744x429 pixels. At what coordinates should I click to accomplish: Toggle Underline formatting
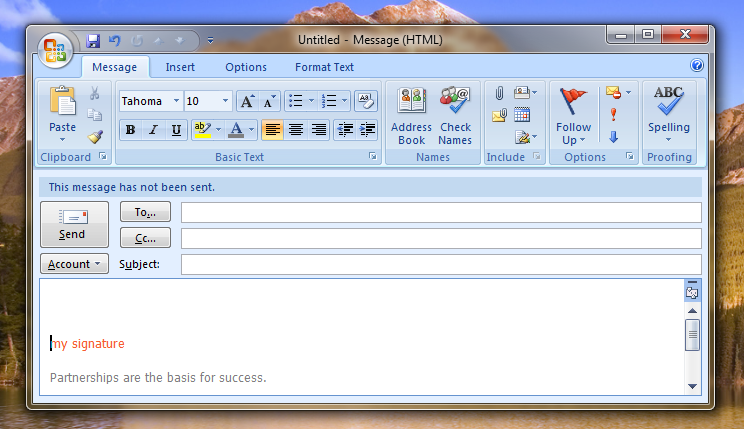pos(176,130)
